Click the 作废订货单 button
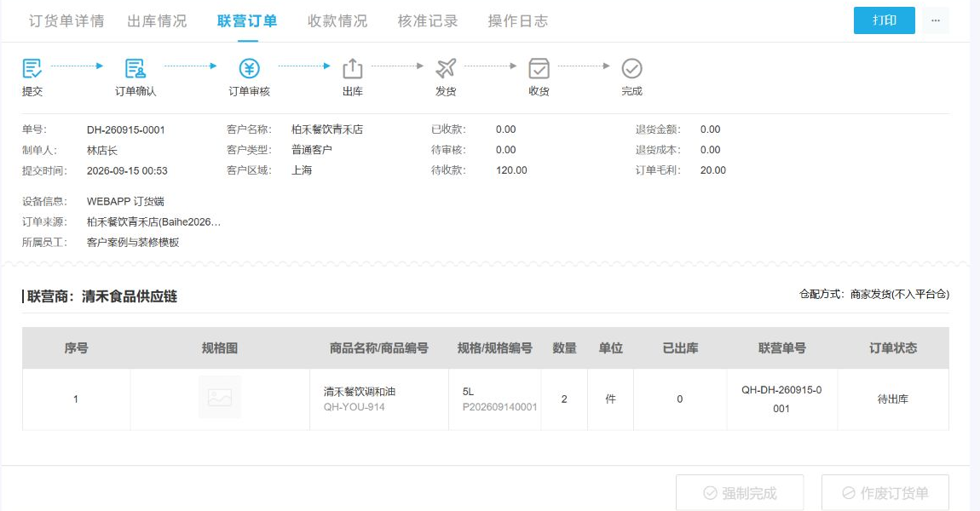This screenshot has width=980, height=511. (x=885, y=493)
